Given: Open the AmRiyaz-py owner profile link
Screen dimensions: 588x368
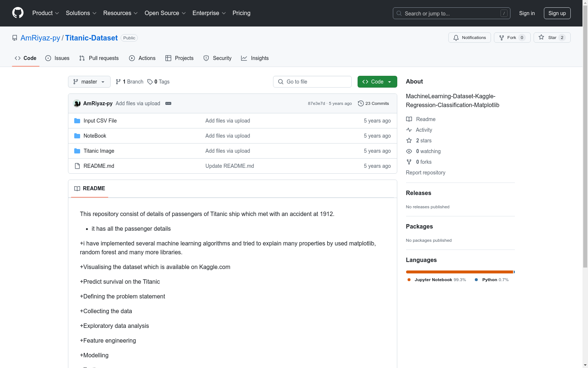Looking at the screenshot, I should (x=40, y=38).
